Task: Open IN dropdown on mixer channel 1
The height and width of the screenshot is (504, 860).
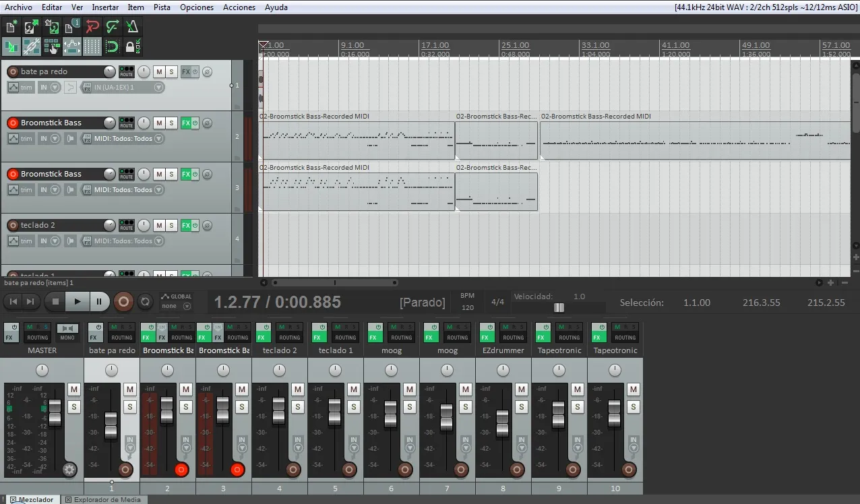Action: (130, 443)
